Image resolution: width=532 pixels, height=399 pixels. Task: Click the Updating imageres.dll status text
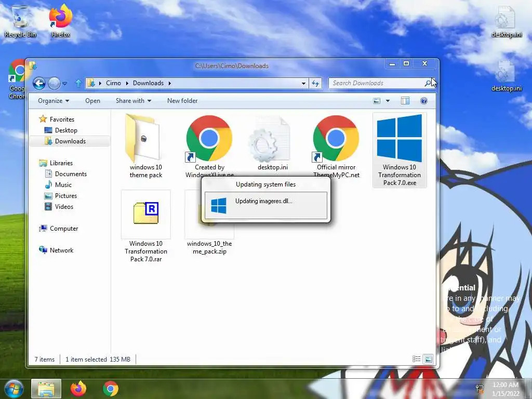pyautogui.click(x=263, y=201)
